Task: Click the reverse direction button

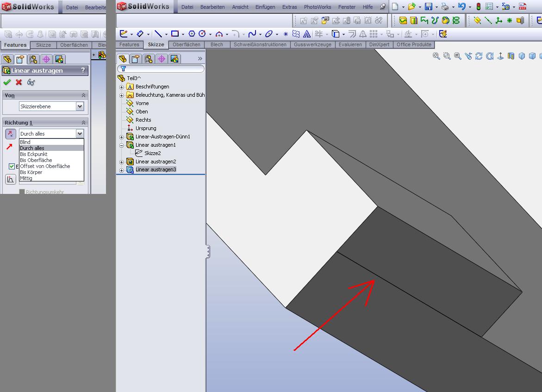Action: (10, 134)
